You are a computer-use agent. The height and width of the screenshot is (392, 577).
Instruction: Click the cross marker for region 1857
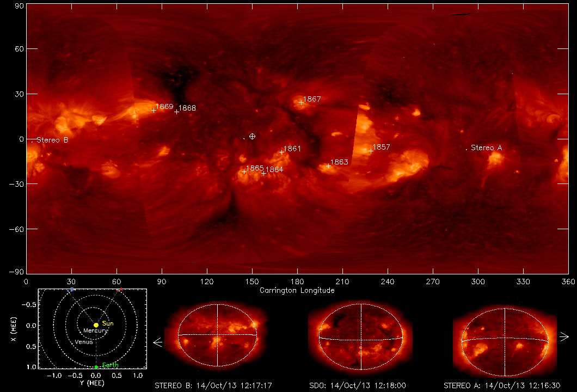coord(371,151)
